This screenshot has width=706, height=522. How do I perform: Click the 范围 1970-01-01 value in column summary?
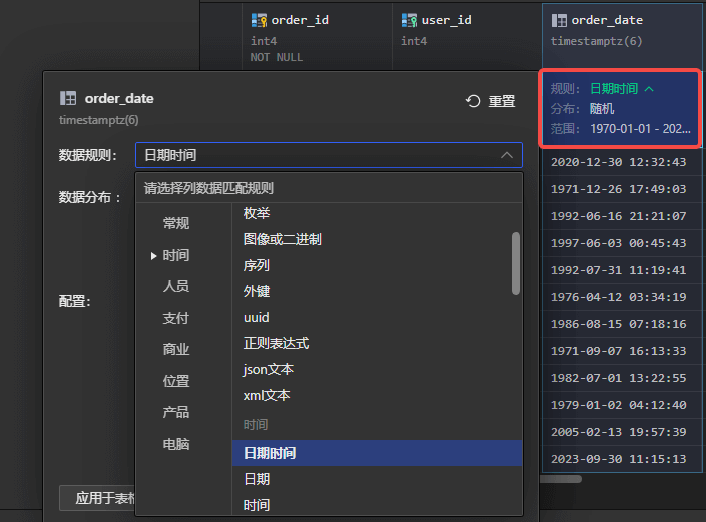click(640, 129)
